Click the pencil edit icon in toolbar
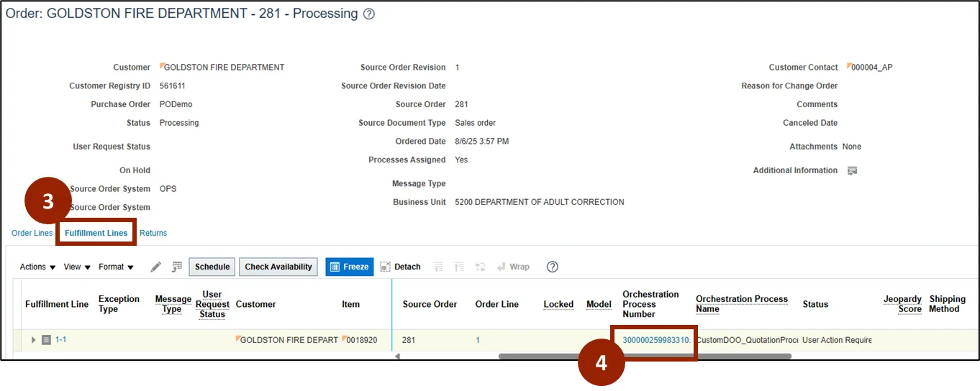This screenshot has height=391, width=980. (x=155, y=267)
